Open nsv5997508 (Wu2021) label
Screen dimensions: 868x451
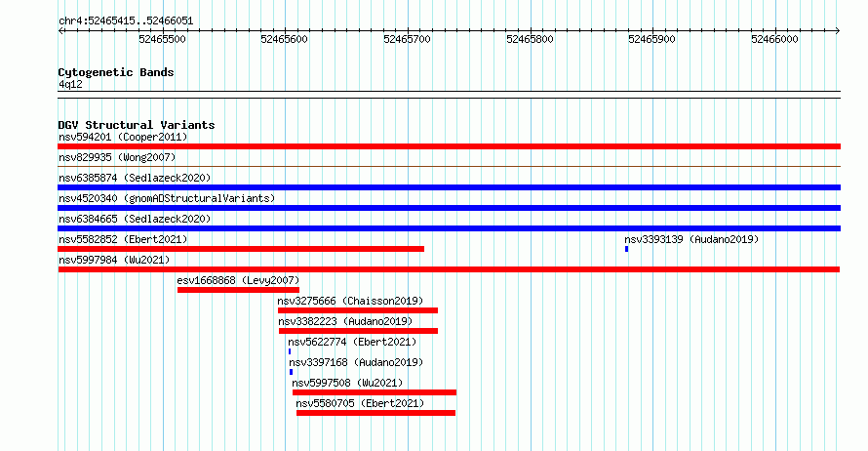(x=347, y=383)
